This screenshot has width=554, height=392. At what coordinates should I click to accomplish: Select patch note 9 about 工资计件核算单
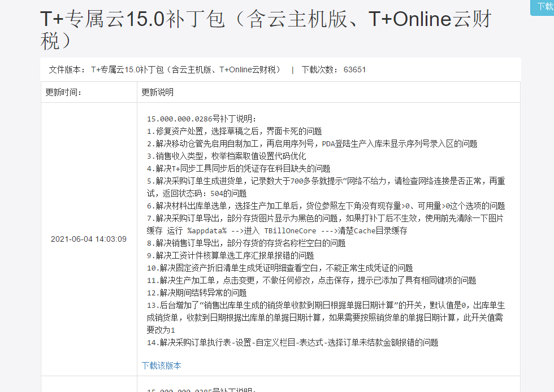[231, 255]
